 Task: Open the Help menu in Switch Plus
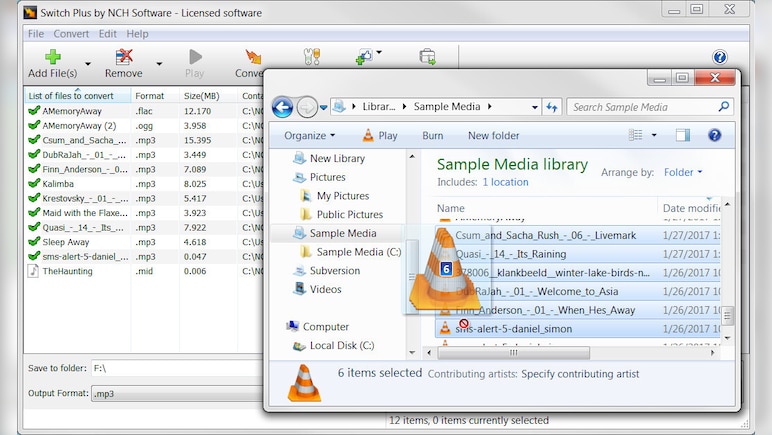coord(137,34)
